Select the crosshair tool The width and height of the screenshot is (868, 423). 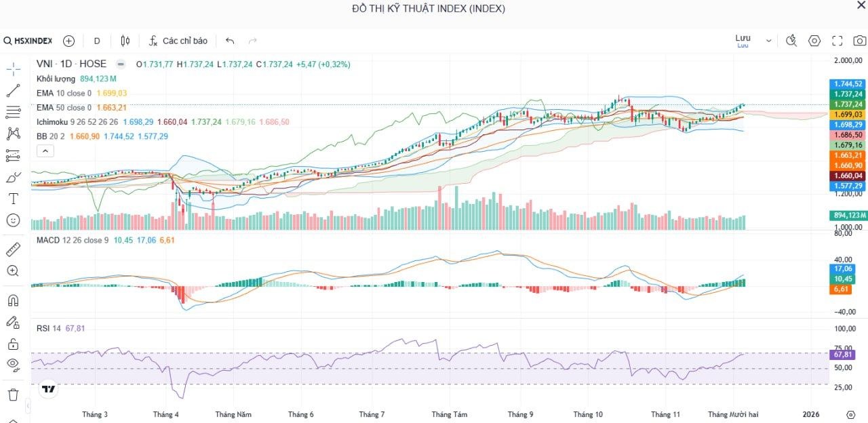tap(14, 67)
